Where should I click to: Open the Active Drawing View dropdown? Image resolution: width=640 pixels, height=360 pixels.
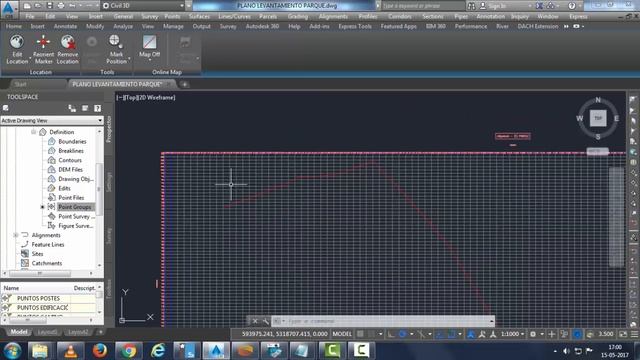pyautogui.click(x=51, y=120)
